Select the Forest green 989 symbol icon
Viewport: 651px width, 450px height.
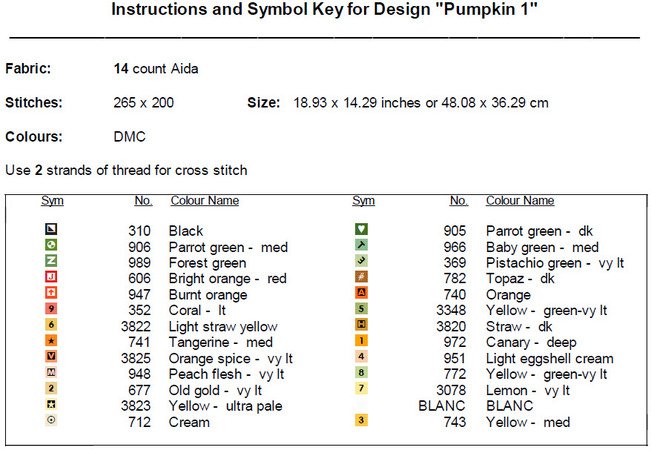(52, 262)
